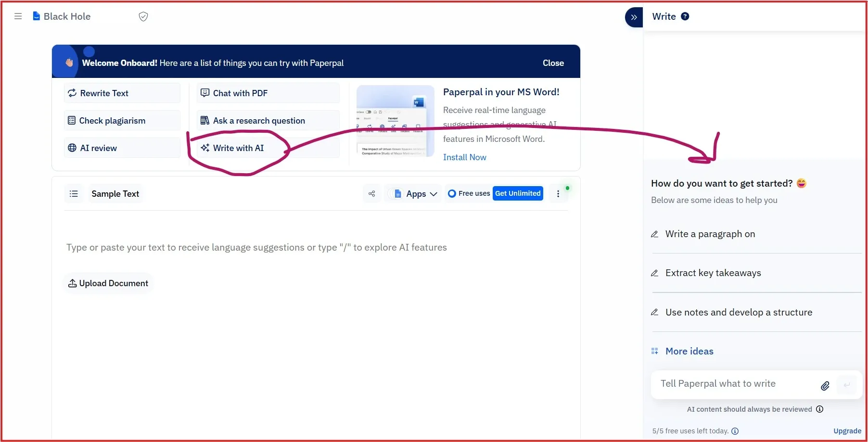Expand the Apps dropdown
This screenshot has height=442, width=868.
click(415, 194)
